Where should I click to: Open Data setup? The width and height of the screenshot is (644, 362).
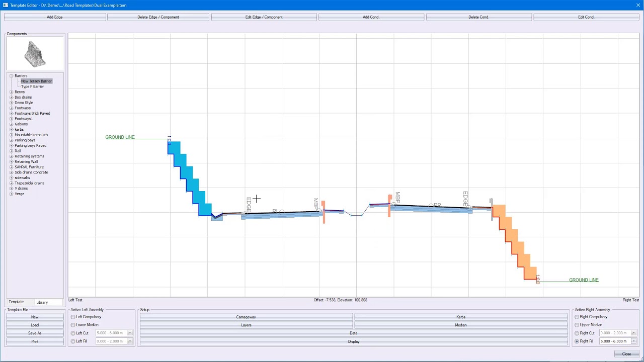(354, 333)
